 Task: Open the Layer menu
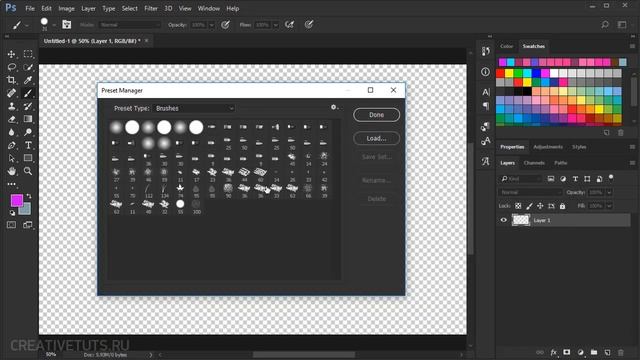[x=88, y=8]
